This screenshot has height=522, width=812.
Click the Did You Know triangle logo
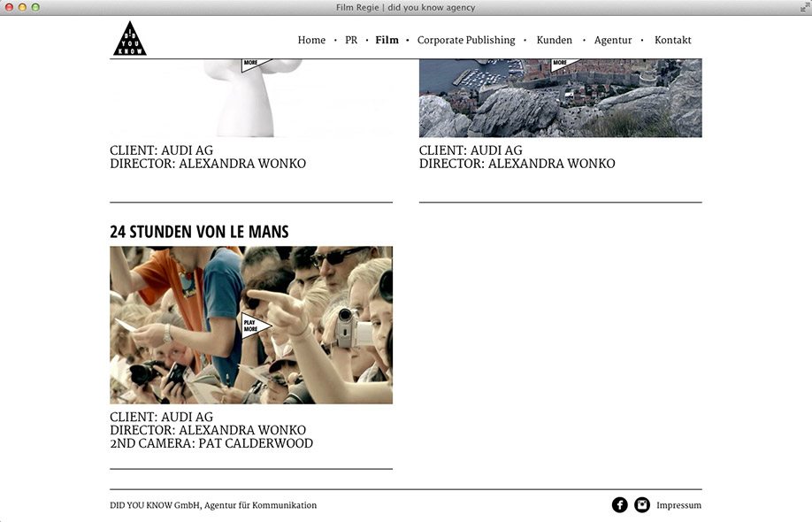coord(130,39)
